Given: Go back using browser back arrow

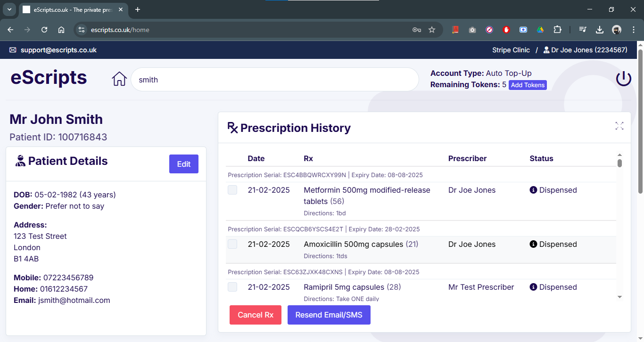Looking at the screenshot, I should (x=10, y=30).
